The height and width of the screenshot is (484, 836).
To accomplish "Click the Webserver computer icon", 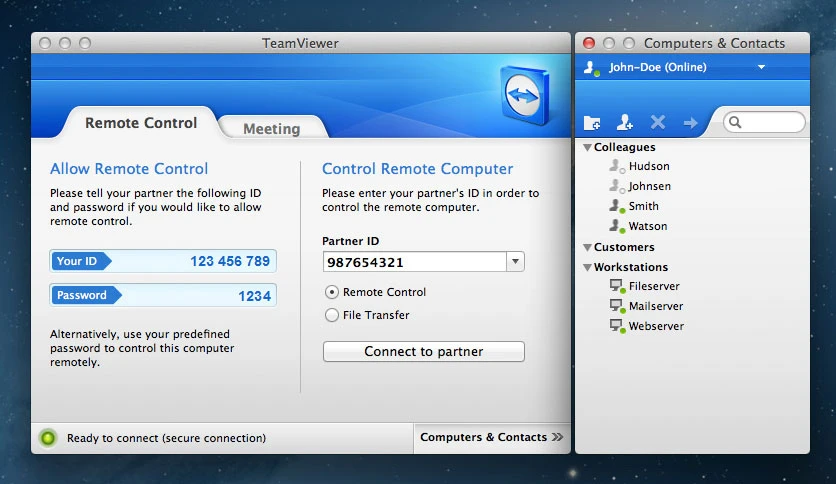I will [617, 326].
